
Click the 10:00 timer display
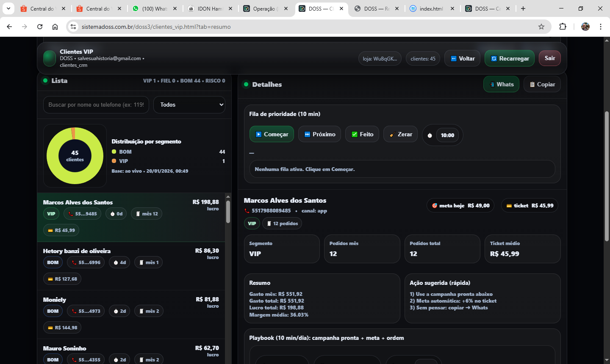tap(447, 135)
